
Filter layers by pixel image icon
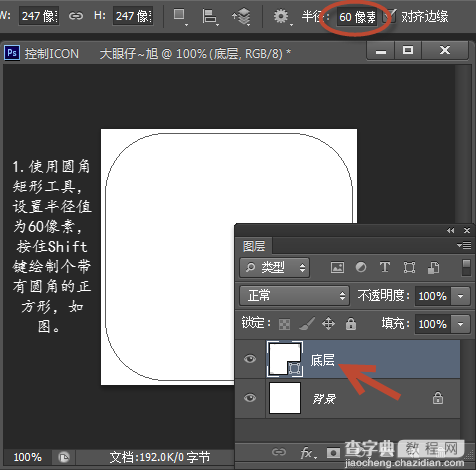pos(337,267)
